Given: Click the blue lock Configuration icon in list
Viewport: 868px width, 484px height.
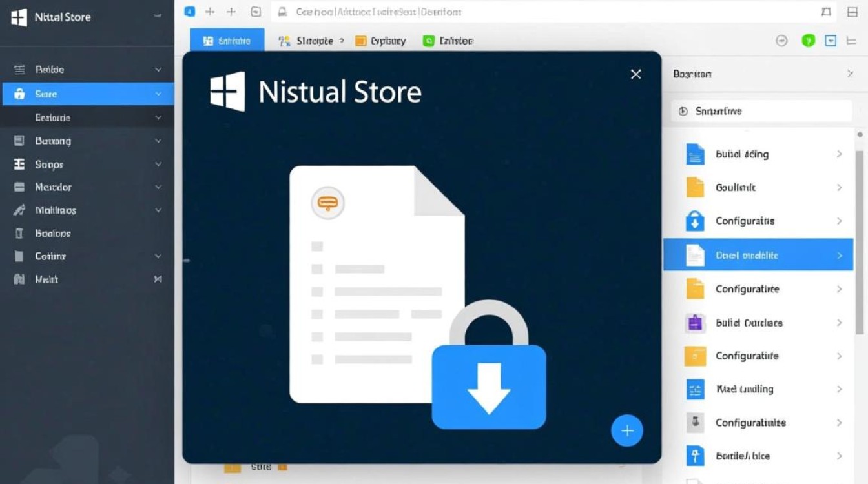Looking at the screenshot, I should point(695,221).
